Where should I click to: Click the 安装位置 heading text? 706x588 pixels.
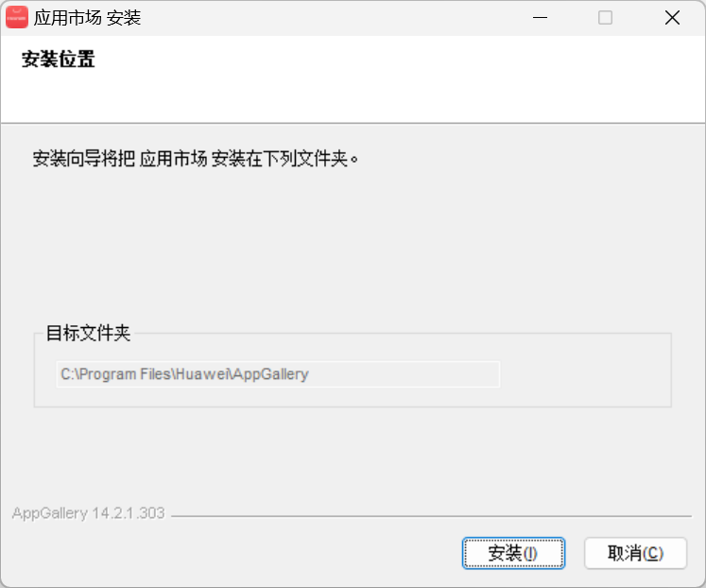pos(58,61)
